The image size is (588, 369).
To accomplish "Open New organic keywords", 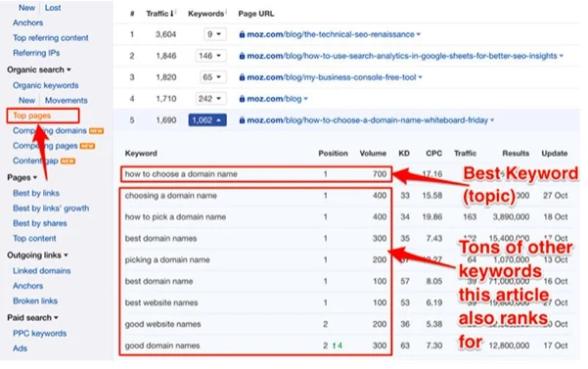I will [x=27, y=101].
